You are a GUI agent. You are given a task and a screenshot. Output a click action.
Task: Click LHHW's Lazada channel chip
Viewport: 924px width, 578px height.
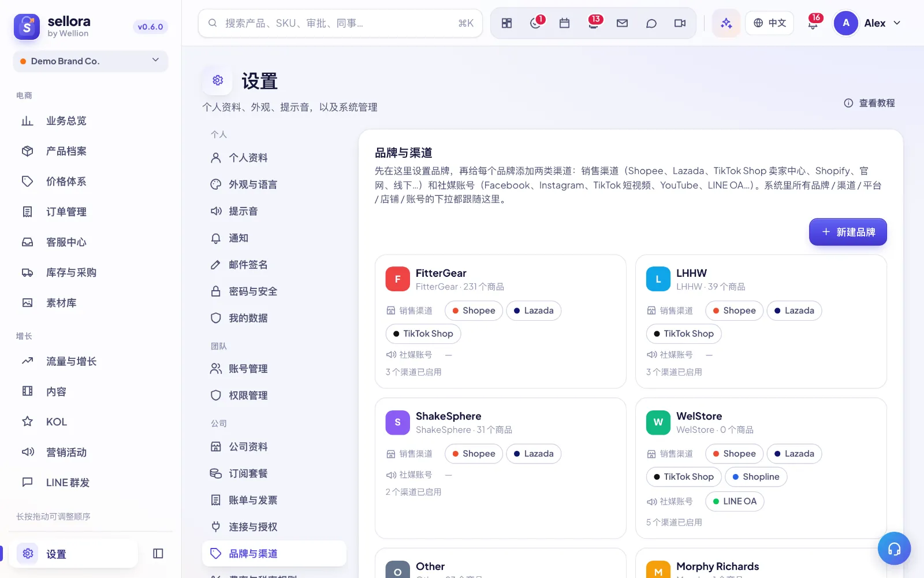(794, 310)
